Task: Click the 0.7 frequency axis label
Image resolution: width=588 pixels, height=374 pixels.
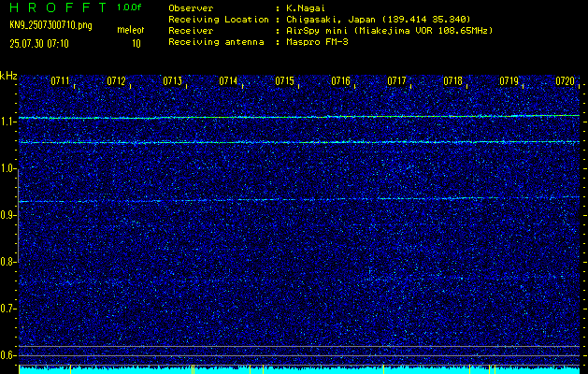Action: tap(7, 309)
